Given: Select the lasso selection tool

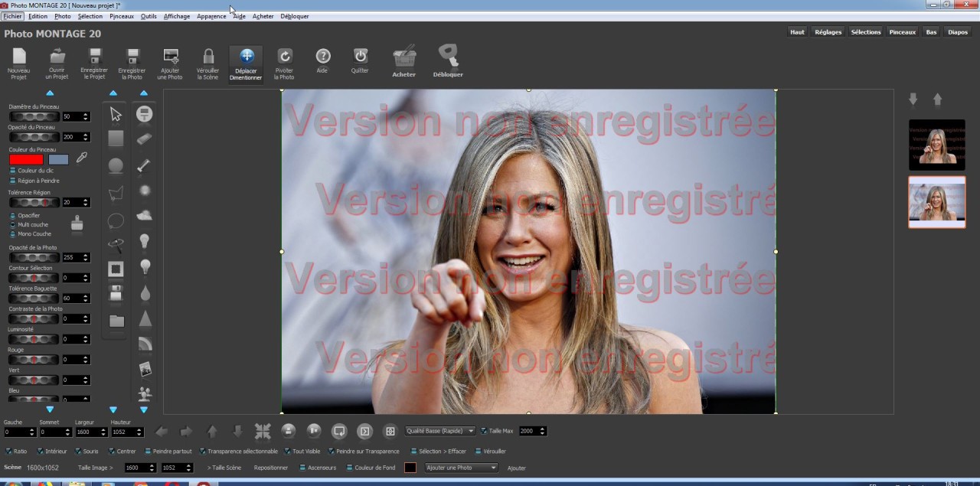Looking at the screenshot, I should [116, 221].
